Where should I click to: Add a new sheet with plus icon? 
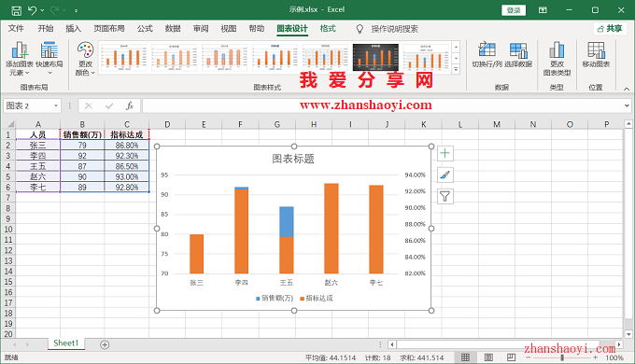[105, 344]
